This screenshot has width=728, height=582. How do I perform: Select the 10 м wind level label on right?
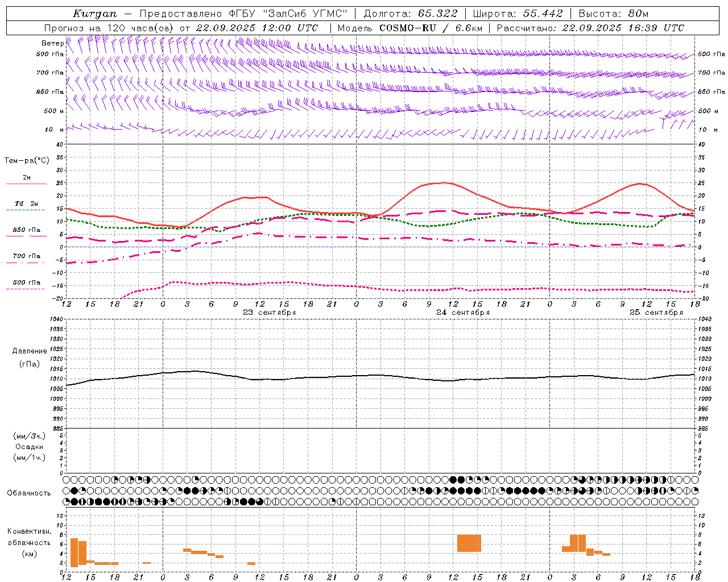[x=708, y=130]
